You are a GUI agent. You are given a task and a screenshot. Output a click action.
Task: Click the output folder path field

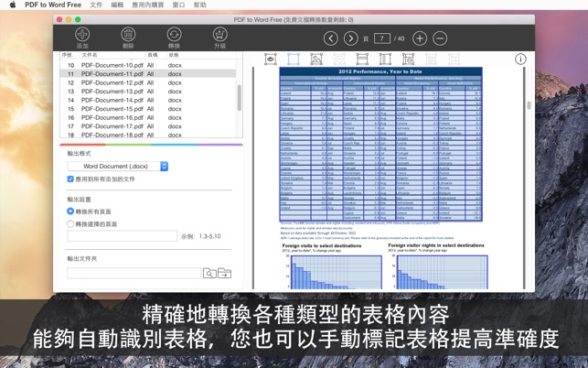click(x=134, y=274)
